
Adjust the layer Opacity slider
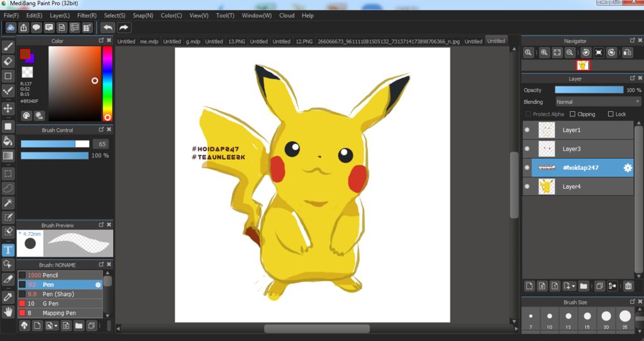pos(589,89)
